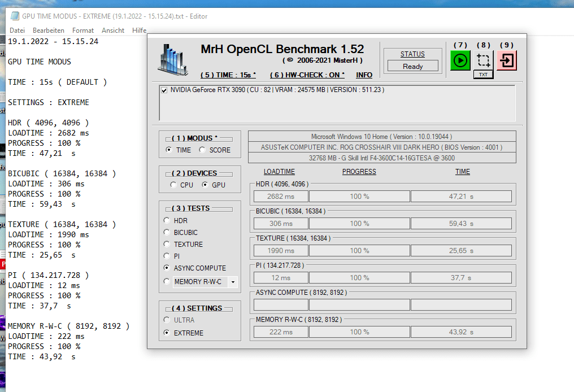Choose GPU device radio button
The width and height of the screenshot is (574, 392).
pos(205,185)
